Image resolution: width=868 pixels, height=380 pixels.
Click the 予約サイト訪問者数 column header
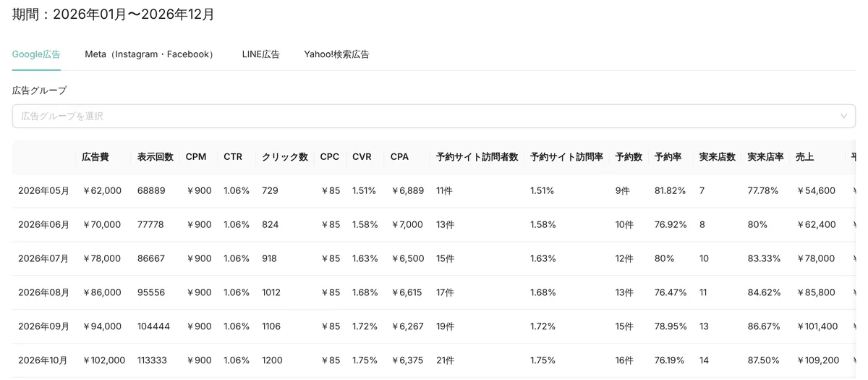coord(477,157)
